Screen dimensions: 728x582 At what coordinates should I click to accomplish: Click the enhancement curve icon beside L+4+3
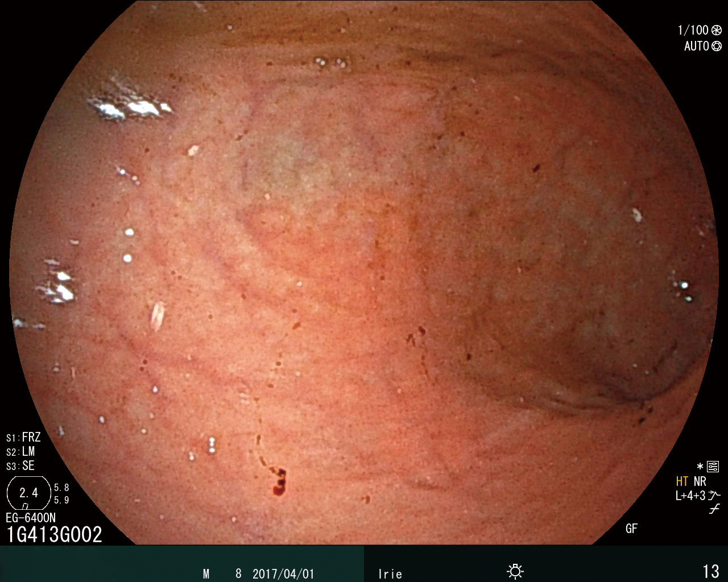click(x=714, y=495)
